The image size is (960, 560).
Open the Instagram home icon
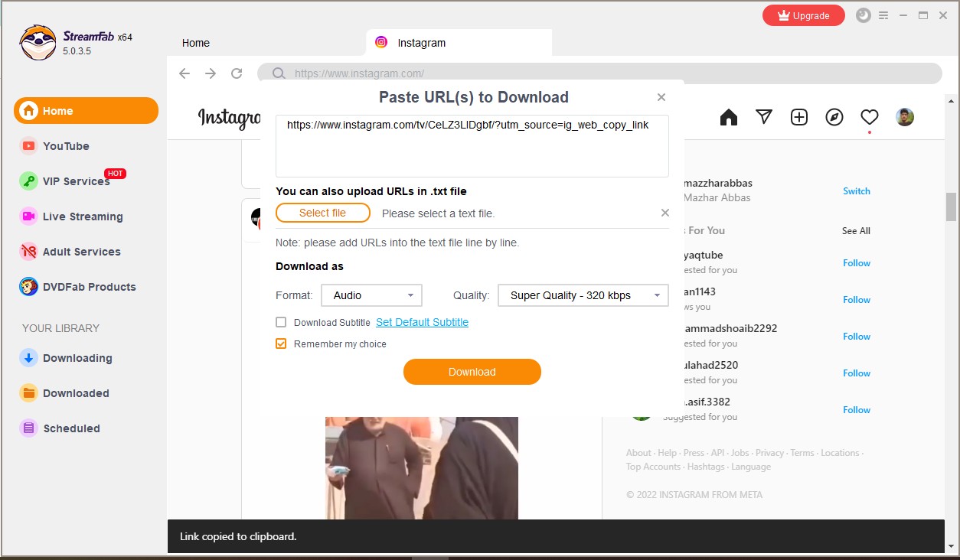tap(729, 117)
